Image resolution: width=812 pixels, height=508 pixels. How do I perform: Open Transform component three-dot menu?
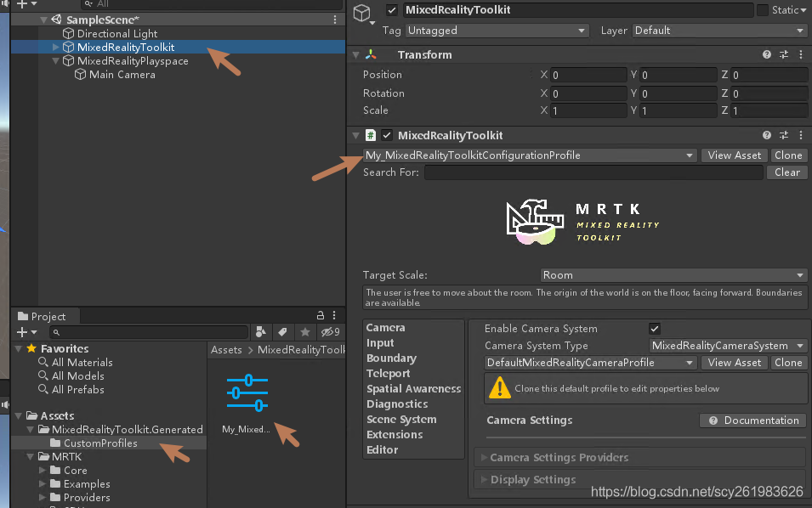tap(801, 54)
